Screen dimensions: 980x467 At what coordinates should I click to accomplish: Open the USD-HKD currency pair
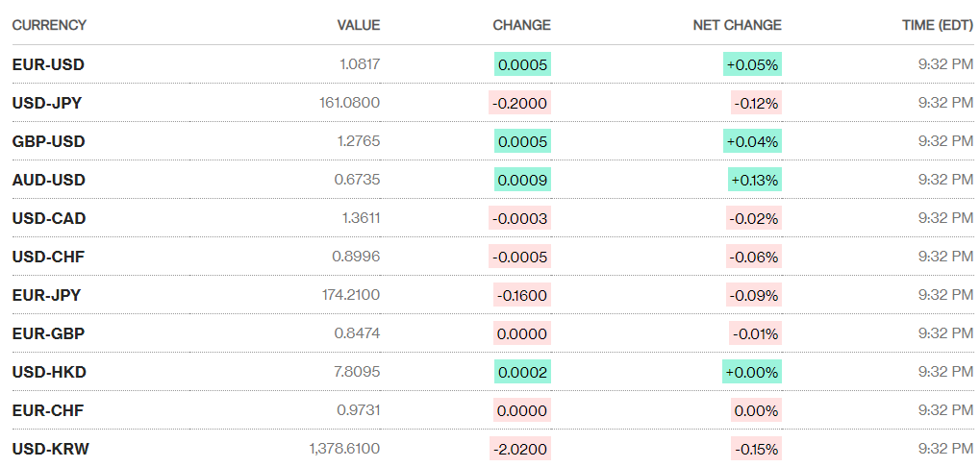[48, 372]
